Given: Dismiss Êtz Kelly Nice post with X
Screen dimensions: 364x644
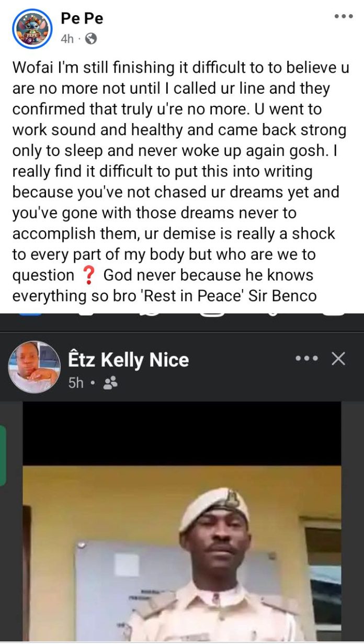Looking at the screenshot, I should click(x=338, y=359).
